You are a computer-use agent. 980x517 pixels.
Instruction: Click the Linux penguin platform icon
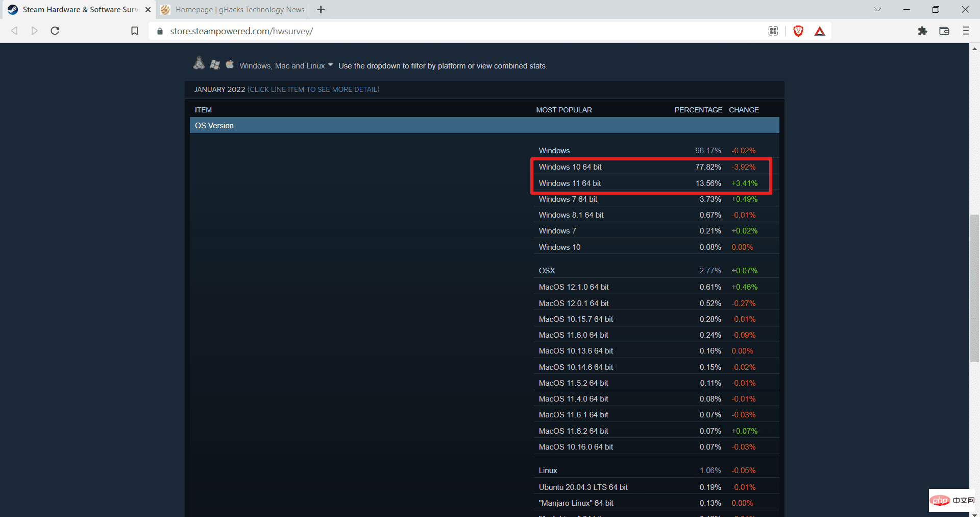(x=199, y=63)
